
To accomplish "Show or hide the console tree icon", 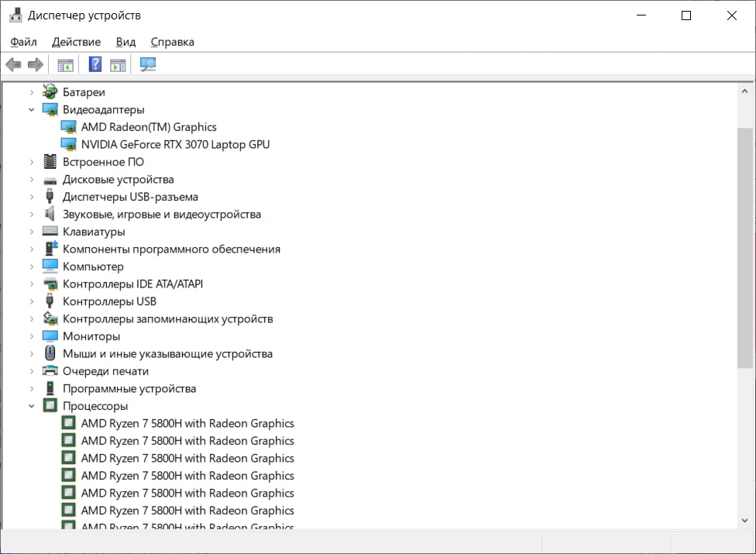I will [x=65, y=64].
